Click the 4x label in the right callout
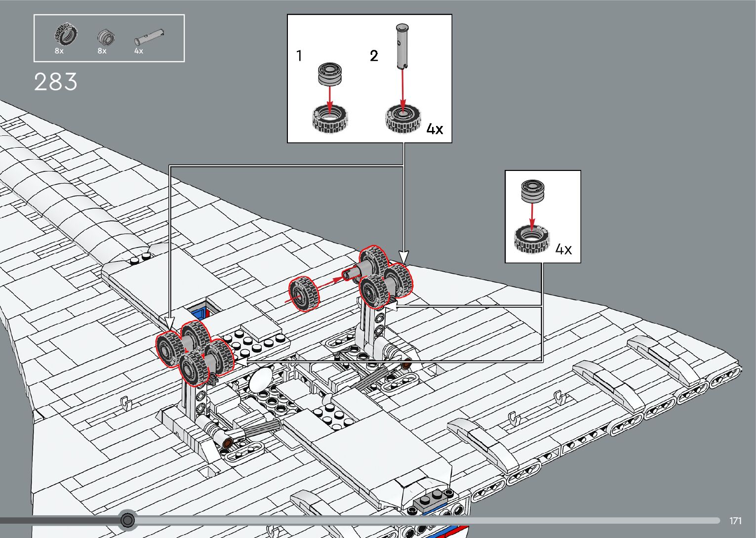756x538 pixels. point(563,249)
